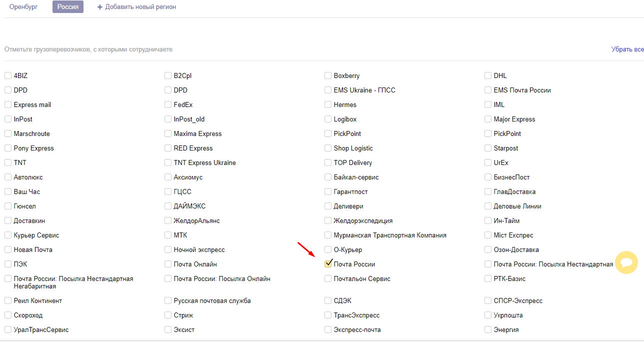Check the Ваш Час carrier
Image resolution: width=644 pixels, height=342 pixels.
coord(8,191)
